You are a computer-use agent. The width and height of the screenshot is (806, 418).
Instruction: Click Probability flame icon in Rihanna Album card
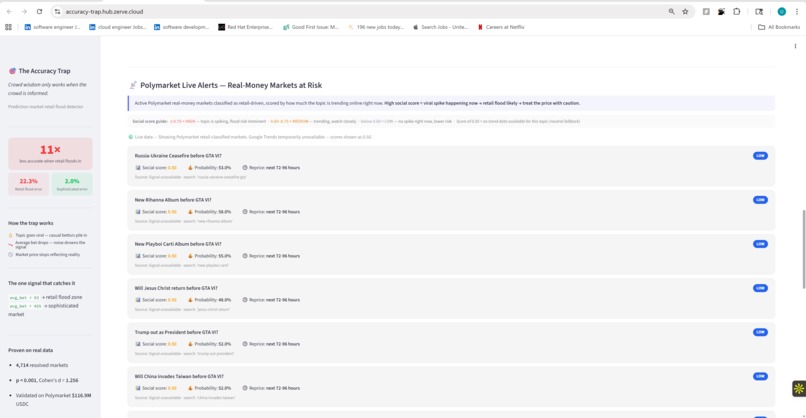(x=190, y=211)
